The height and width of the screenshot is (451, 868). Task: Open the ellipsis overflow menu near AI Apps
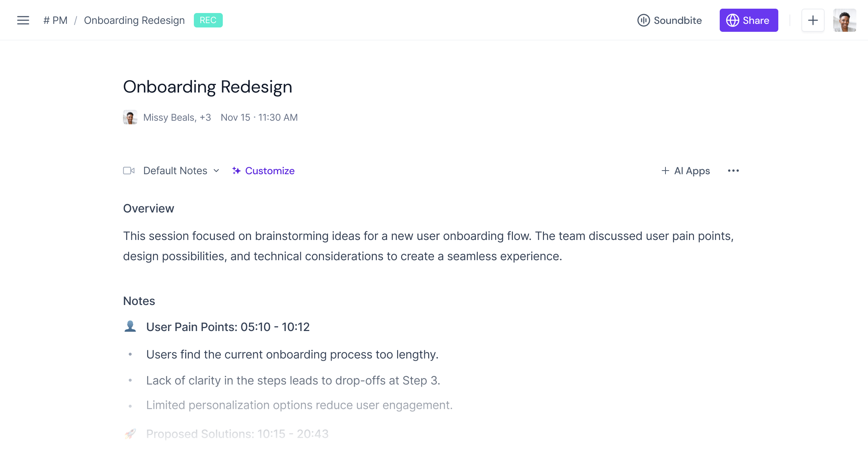point(733,171)
